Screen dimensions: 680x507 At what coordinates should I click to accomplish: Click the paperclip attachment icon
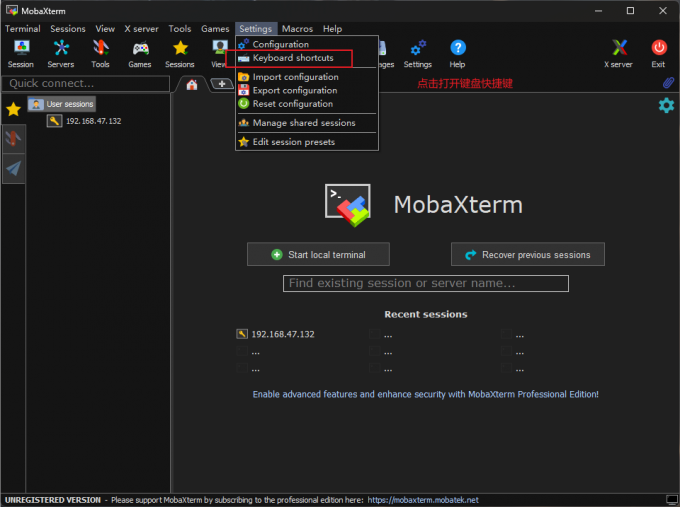tap(668, 83)
